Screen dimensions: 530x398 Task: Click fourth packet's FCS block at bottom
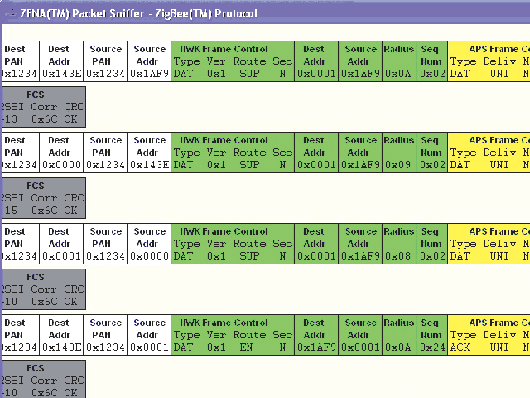pyautogui.click(x=43, y=379)
